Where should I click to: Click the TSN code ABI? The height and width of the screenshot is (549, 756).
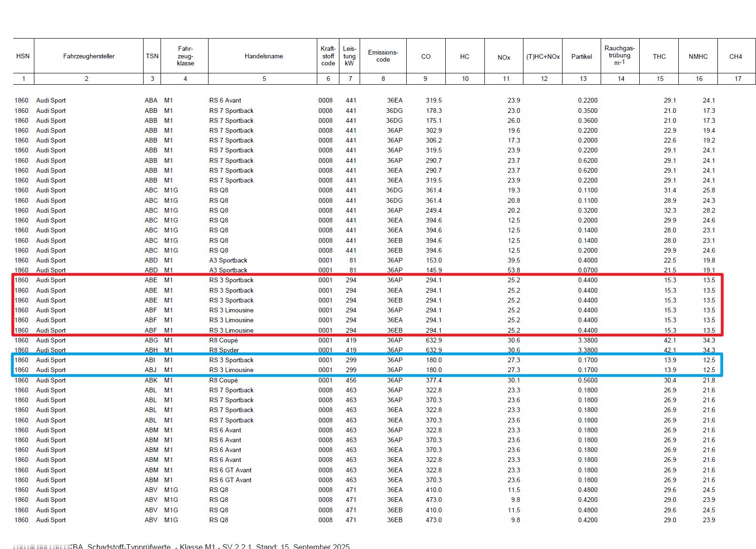point(150,360)
